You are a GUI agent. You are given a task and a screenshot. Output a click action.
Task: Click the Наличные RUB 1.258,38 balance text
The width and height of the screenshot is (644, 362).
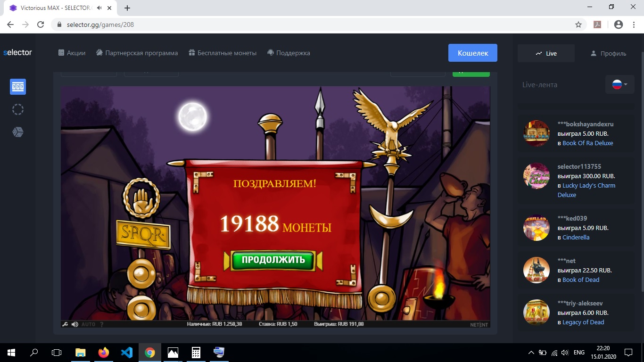pos(215,324)
